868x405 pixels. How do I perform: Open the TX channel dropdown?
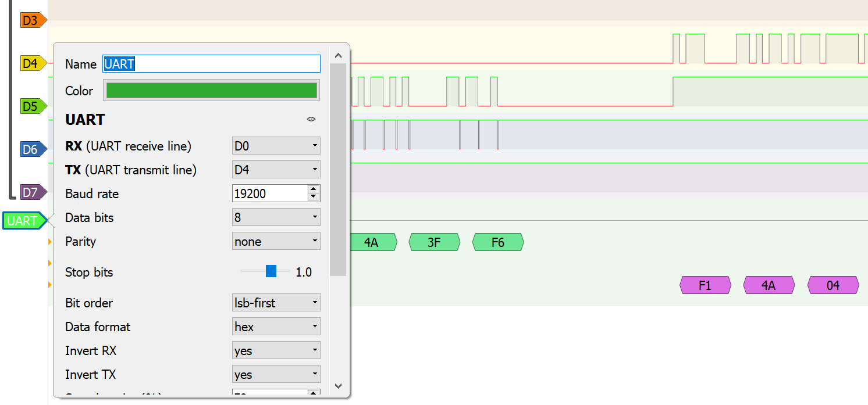pyautogui.click(x=276, y=169)
